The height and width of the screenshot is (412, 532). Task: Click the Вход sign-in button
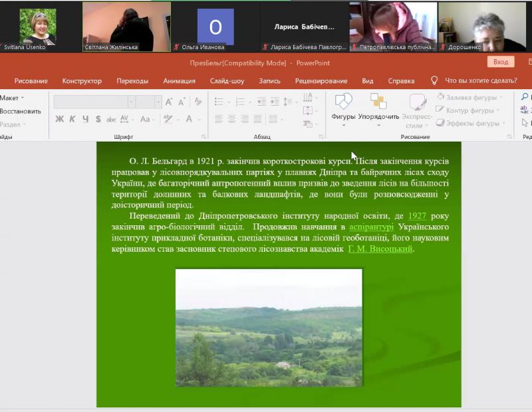[x=501, y=62]
